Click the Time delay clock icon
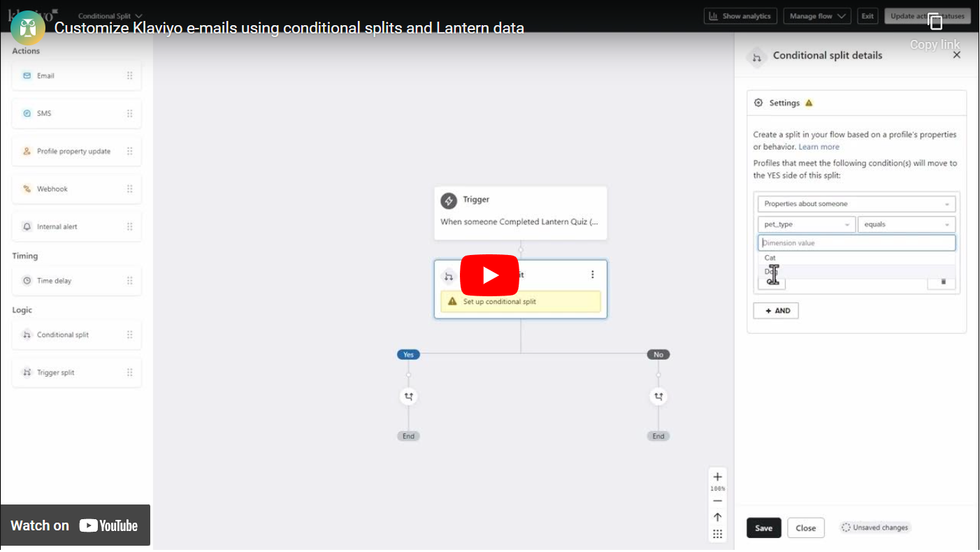Viewport: 980px width, 552px height. coord(27,280)
